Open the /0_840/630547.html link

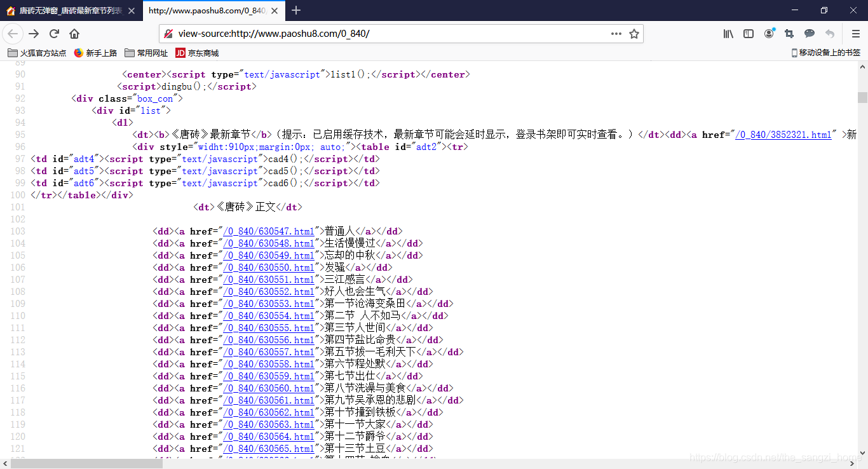point(268,231)
